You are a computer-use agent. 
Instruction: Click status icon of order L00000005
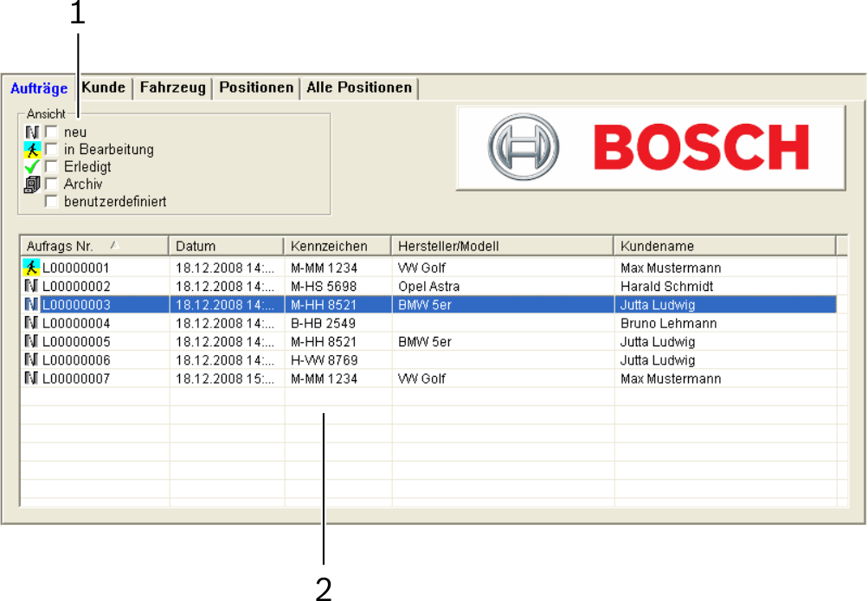pyautogui.click(x=31, y=341)
